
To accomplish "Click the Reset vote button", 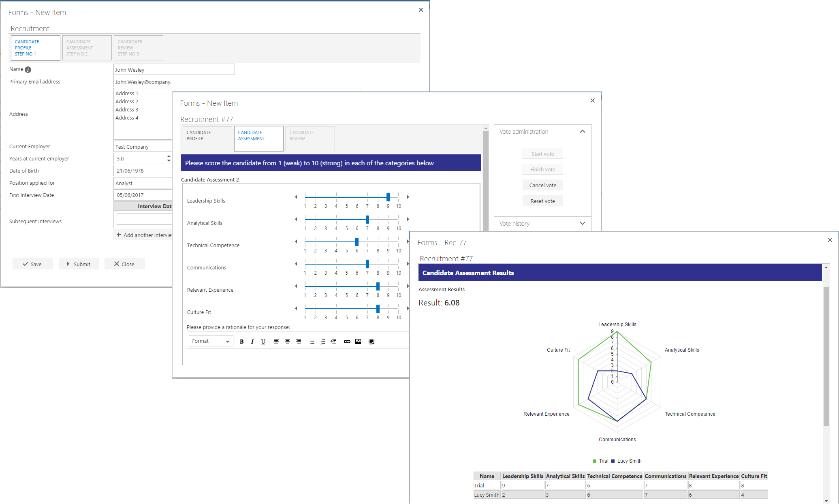I will (x=542, y=201).
